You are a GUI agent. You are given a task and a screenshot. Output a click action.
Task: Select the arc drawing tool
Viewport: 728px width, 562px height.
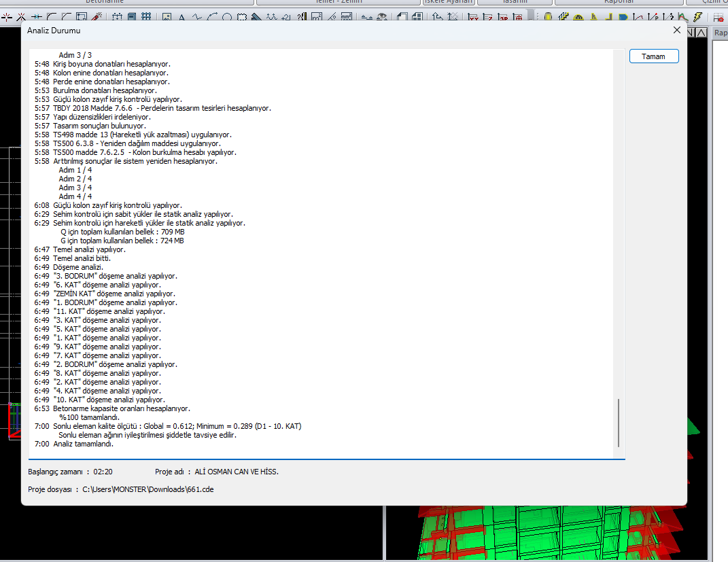click(x=213, y=17)
